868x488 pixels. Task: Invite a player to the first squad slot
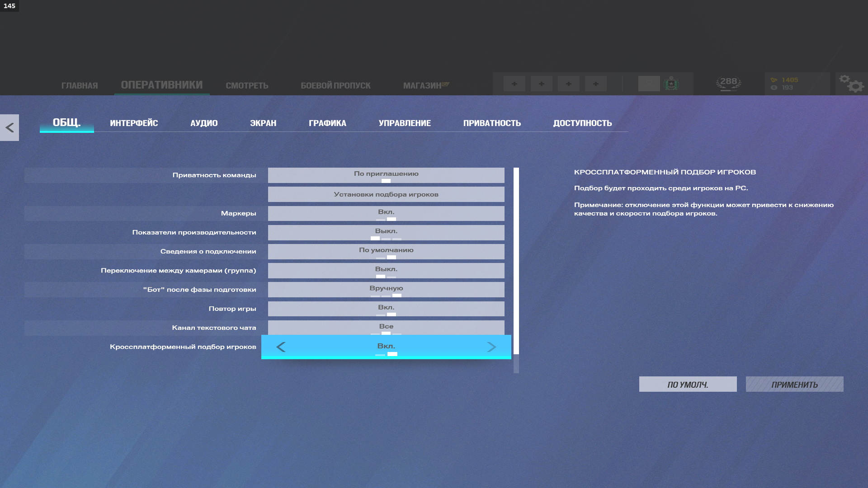pos(514,84)
